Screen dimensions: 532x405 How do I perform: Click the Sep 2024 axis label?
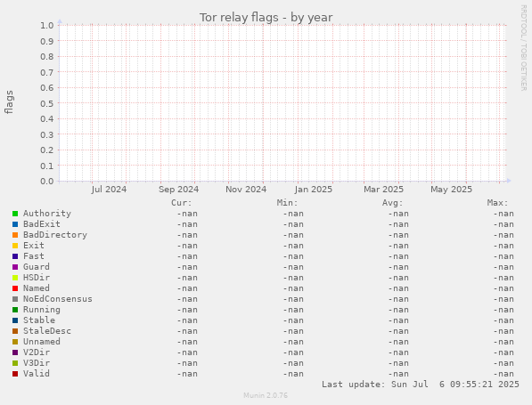[178, 189]
